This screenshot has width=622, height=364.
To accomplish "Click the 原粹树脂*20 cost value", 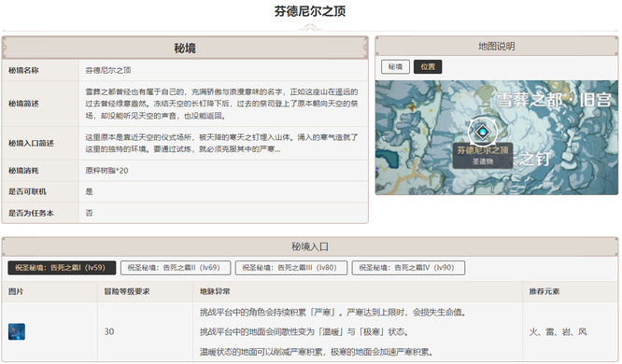I will [x=106, y=171].
